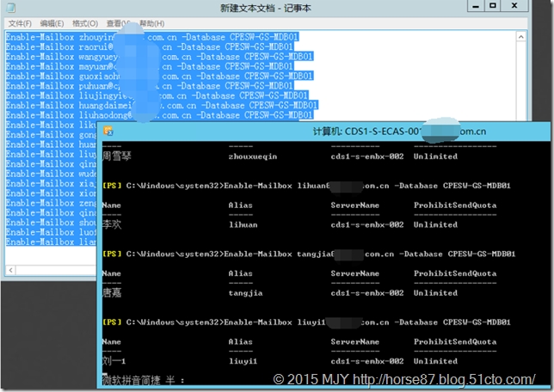Click the PowerShell window icon in title bar
The width and height of the screenshot is (554, 392).
tap(108, 131)
